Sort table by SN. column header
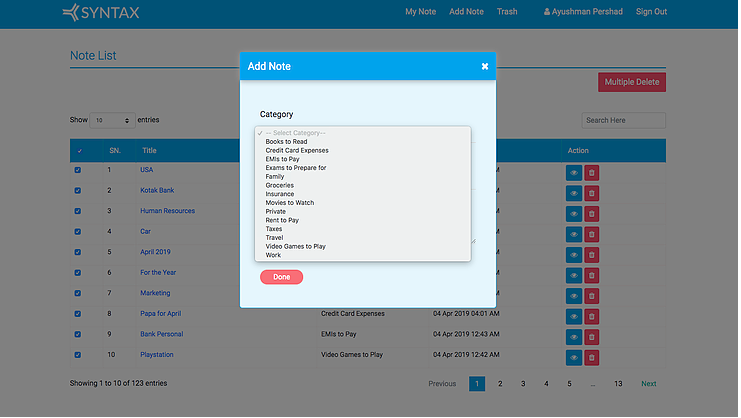The image size is (741, 418). click(x=115, y=151)
